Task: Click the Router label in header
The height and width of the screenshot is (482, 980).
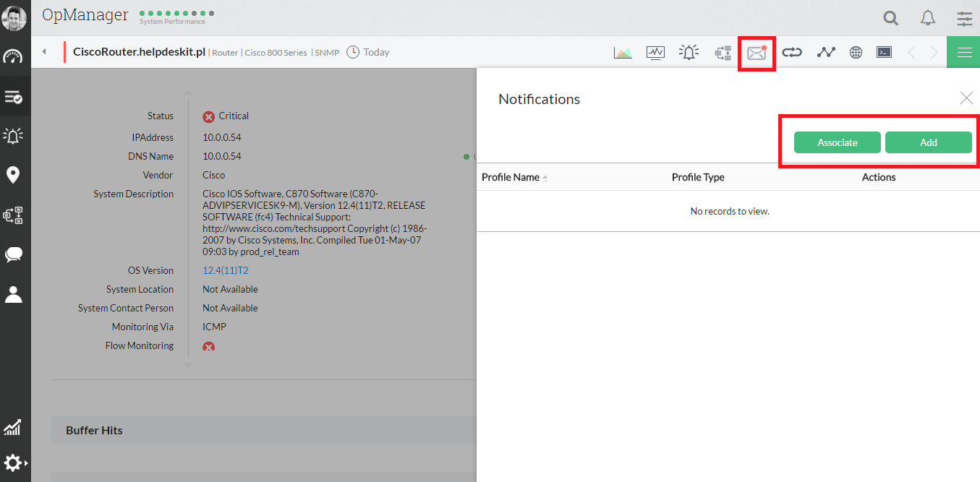Action: [x=225, y=53]
